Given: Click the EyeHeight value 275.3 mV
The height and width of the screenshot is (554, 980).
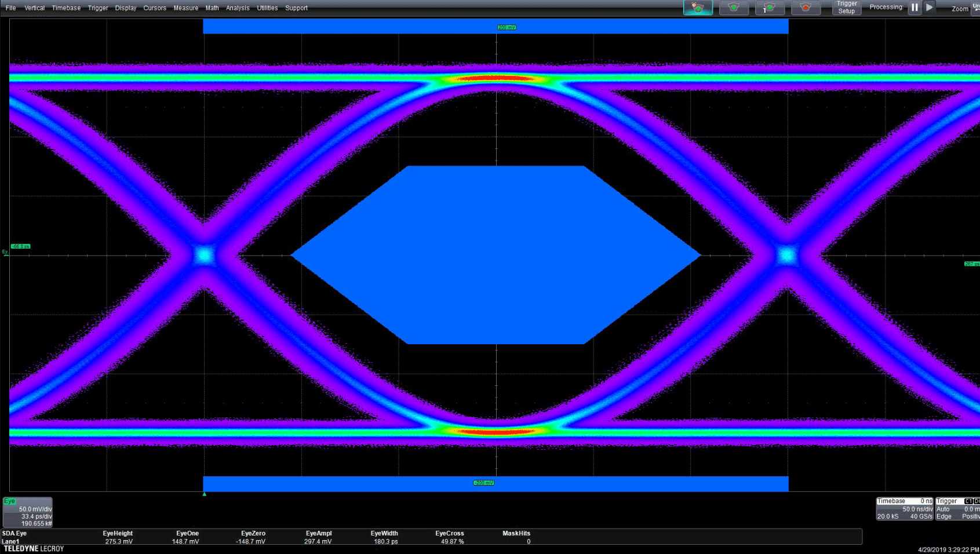Looking at the screenshot, I should pyautogui.click(x=119, y=542).
